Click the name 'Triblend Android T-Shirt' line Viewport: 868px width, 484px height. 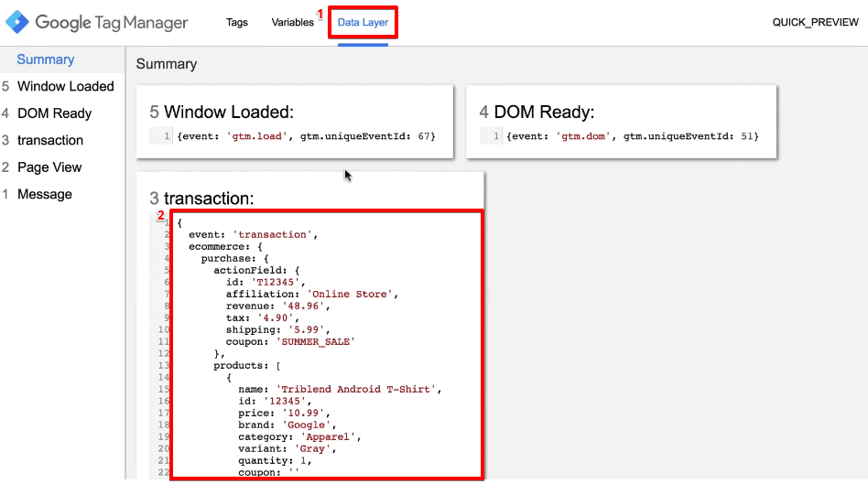click(x=340, y=390)
